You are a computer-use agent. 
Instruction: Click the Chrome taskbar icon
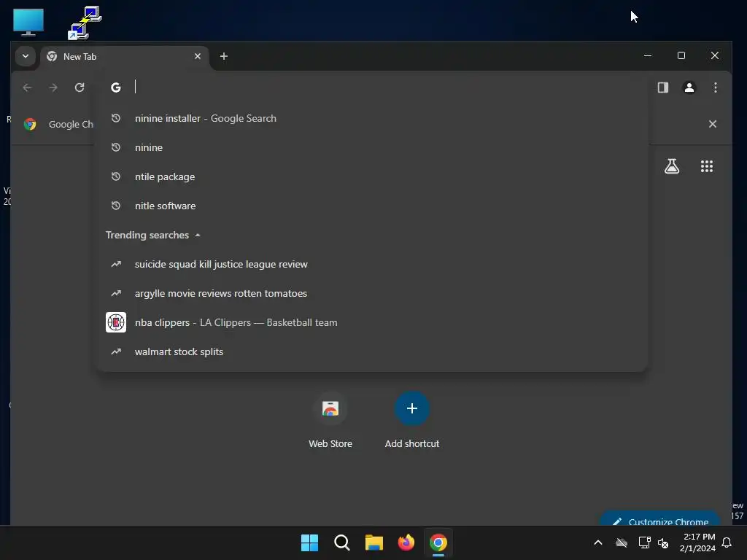coord(438,542)
